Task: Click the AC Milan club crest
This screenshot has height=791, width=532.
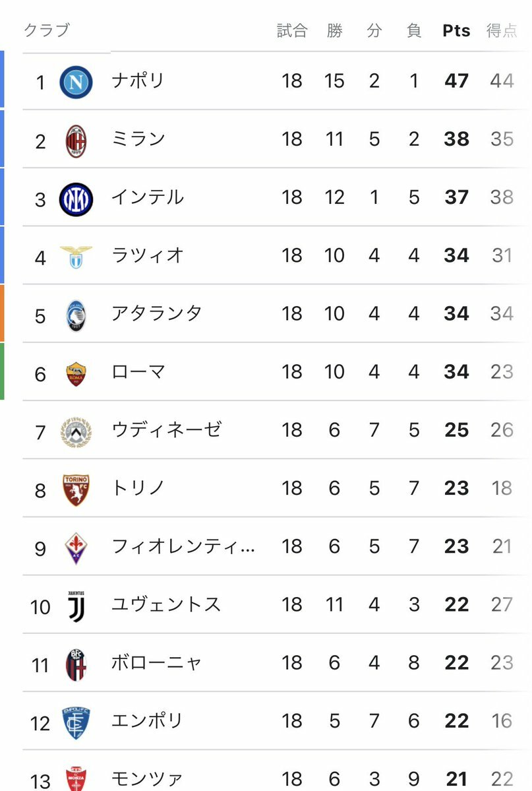Action: 76,141
